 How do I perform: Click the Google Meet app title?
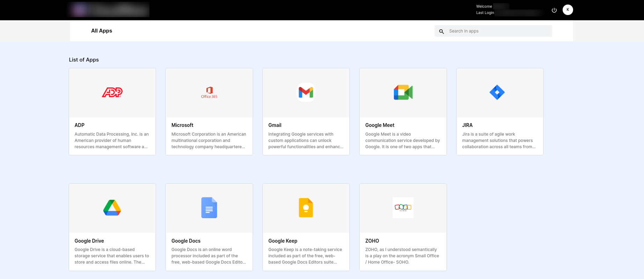coord(380,125)
